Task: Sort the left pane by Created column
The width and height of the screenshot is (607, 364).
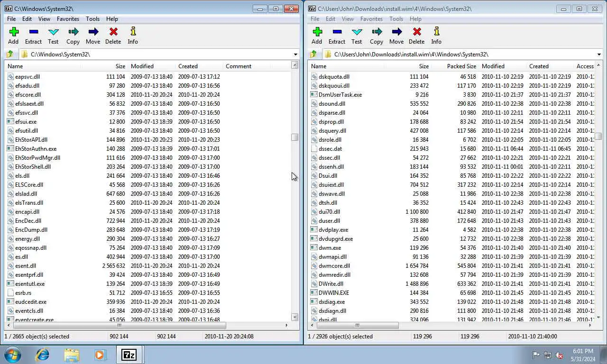Action: click(x=199, y=66)
